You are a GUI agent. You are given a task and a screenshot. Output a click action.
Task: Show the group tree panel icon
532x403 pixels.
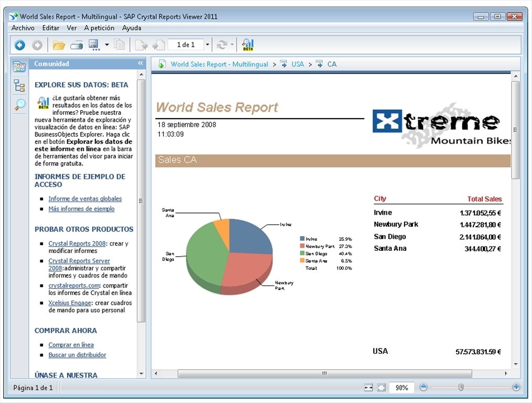click(19, 86)
